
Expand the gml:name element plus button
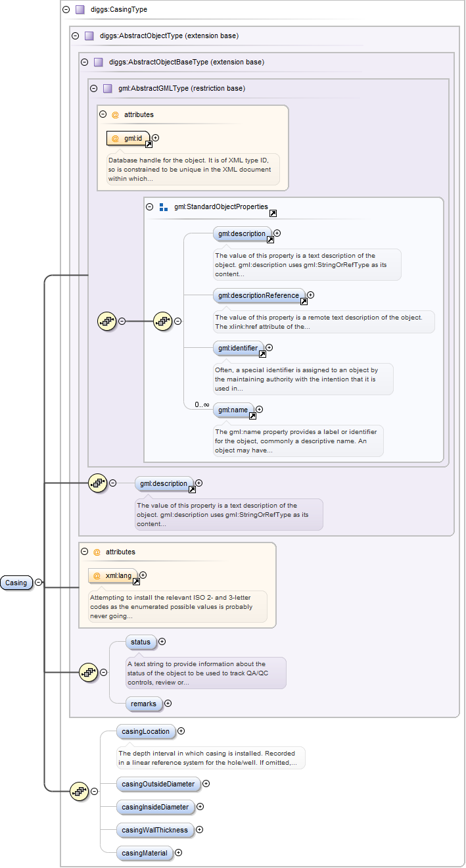point(259,410)
